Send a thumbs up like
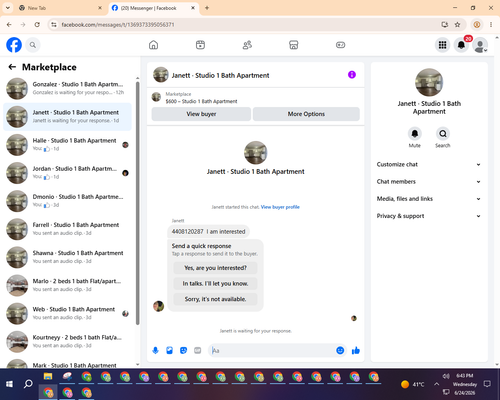 pyautogui.click(x=356, y=350)
